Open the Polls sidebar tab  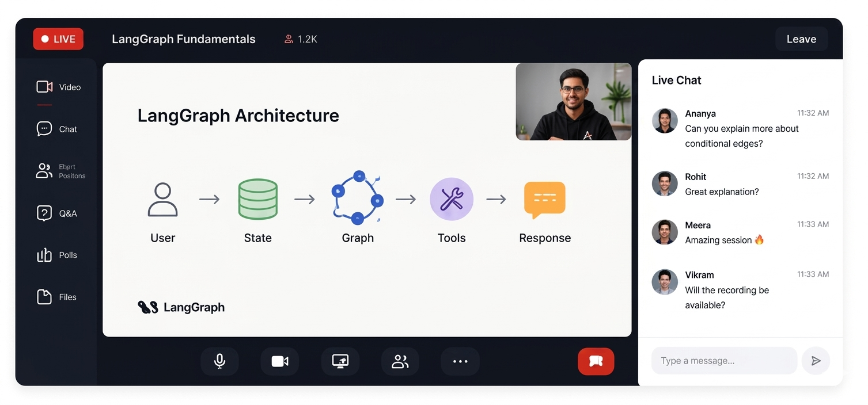click(x=56, y=255)
